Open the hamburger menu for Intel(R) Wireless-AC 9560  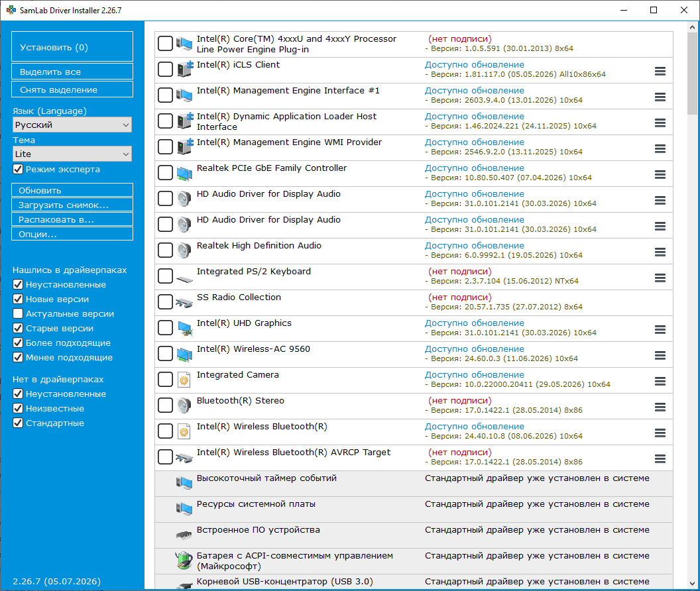coord(660,356)
